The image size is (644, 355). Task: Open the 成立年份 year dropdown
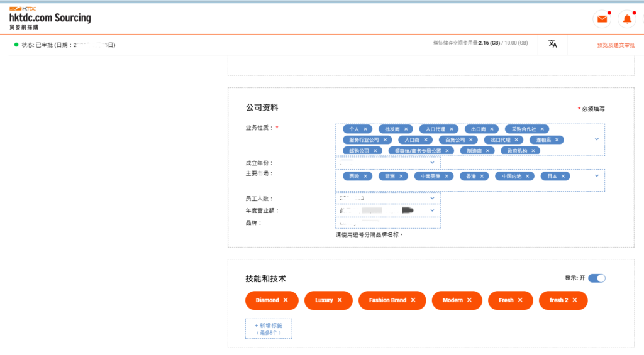point(432,163)
